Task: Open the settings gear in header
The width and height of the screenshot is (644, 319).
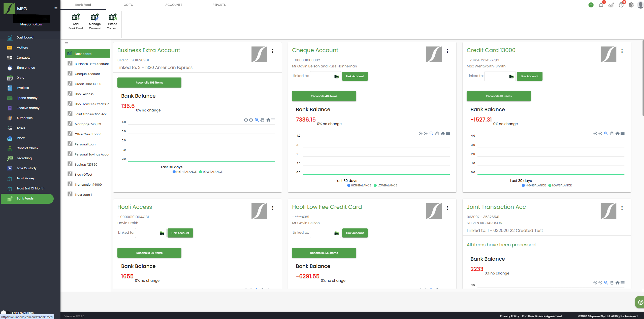Action: point(631,5)
